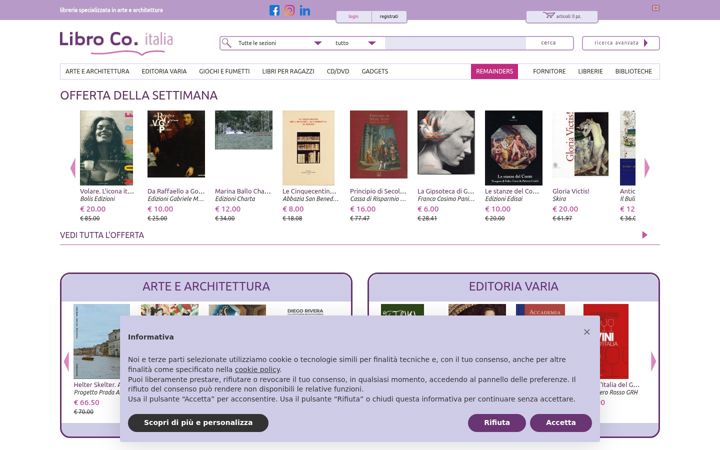720x450 pixels.
Task: Click the 'Principio di Secol...' title
Action: [378, 191]
